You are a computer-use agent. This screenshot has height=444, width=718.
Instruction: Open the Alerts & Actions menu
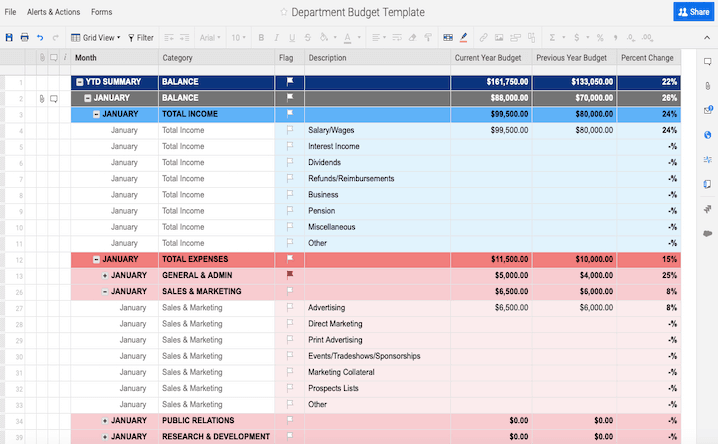pos(53,12)
